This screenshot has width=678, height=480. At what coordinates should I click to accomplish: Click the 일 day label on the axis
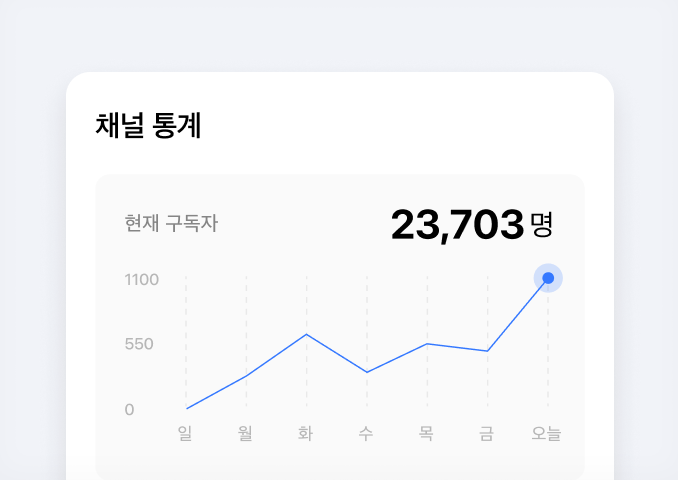pos(185,433)
